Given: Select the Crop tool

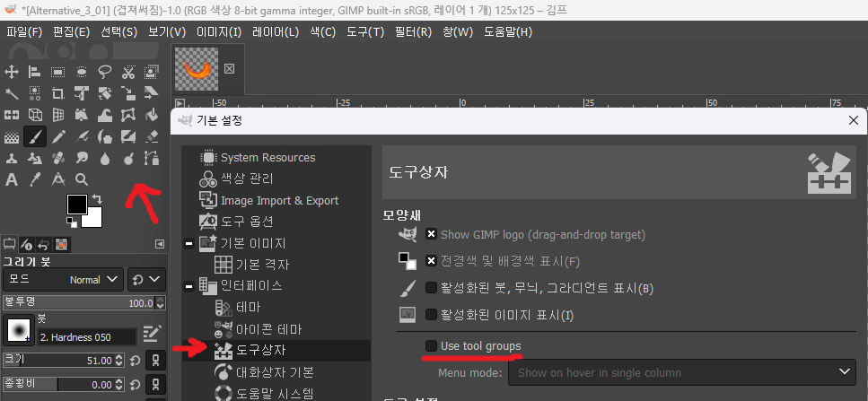Looking at the screenshot, I should pyautogui.click(x=57, y=93).
